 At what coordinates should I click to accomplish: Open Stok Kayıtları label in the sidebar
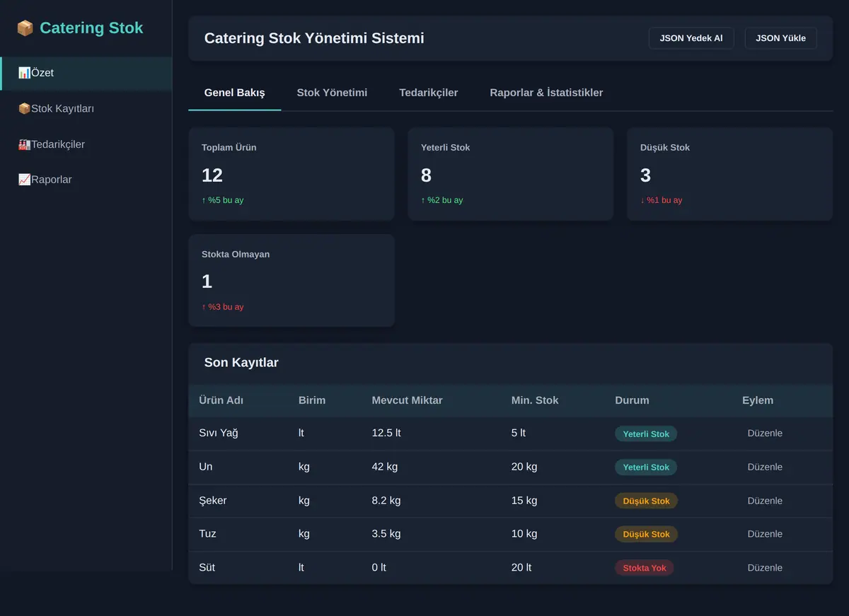pyautogui.click(x=62, y=109)
